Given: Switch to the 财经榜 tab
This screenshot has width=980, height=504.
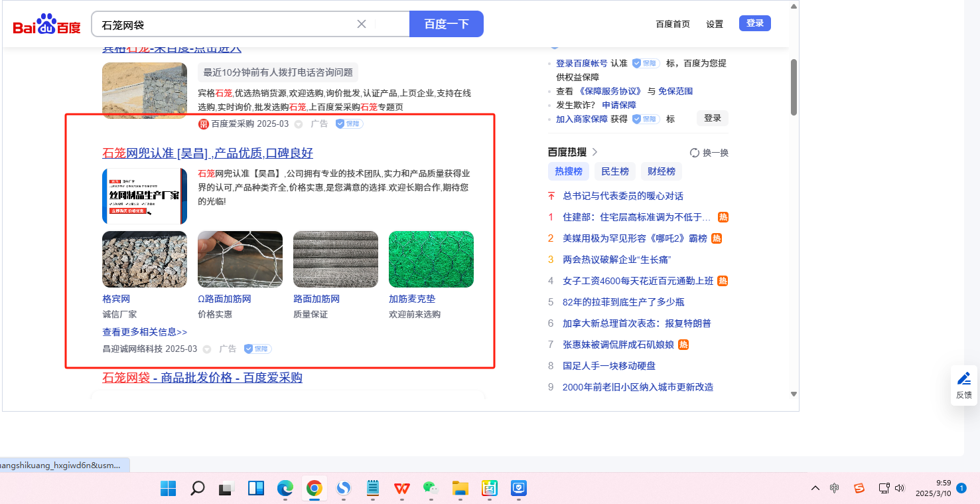Looking at the screenshot, I should 661,171.
